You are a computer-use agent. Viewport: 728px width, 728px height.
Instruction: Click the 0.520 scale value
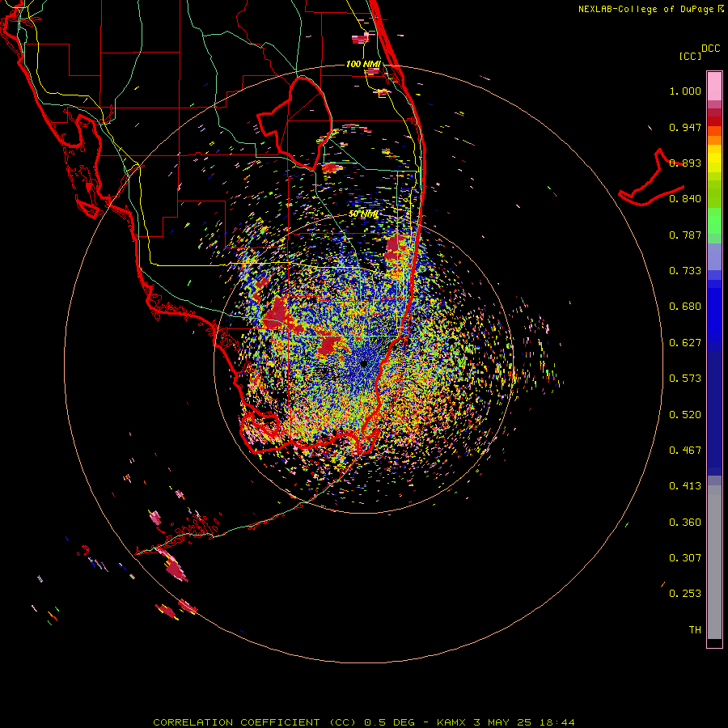click(685, 415)
